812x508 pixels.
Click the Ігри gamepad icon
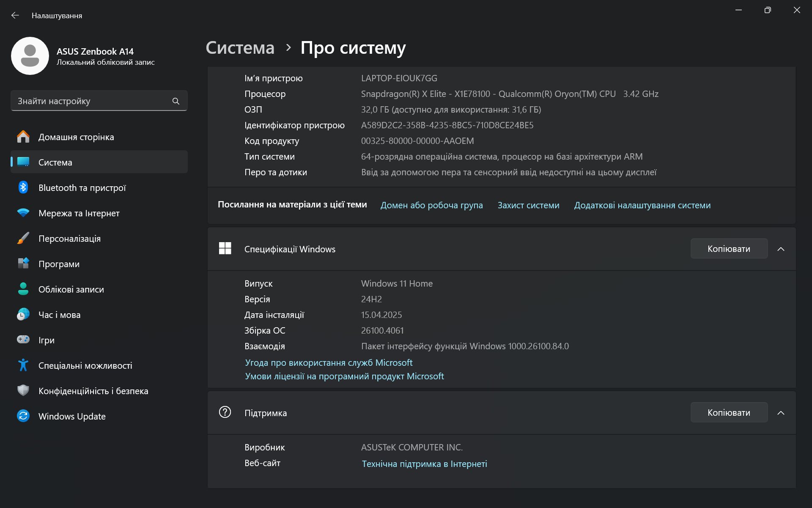[x=23, y=340]
